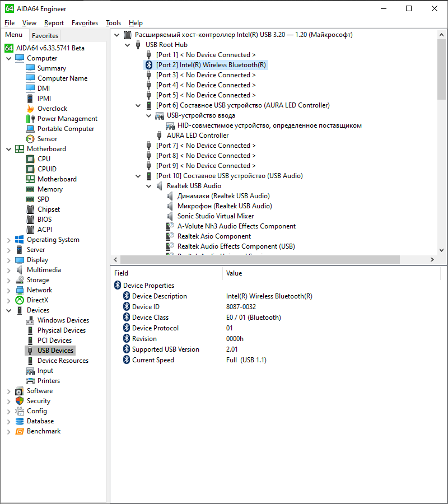Switch to the Favorites sidebar tab
This screenshot has height=504, width=448.
[45, 35]
